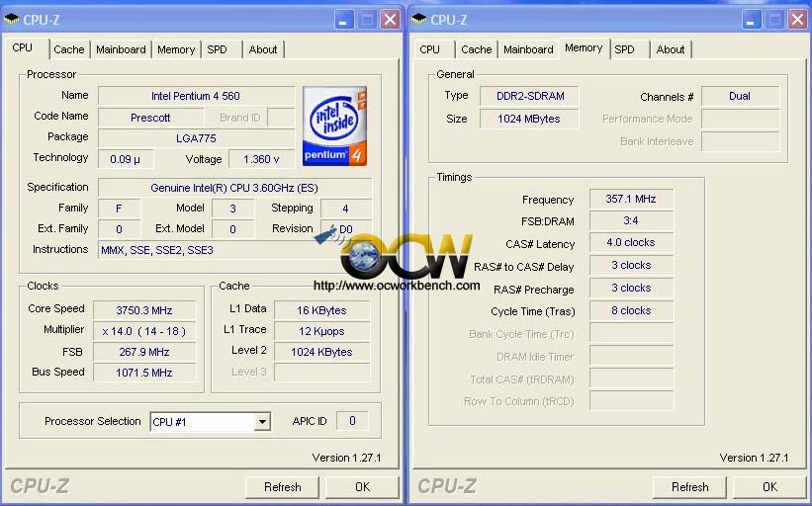Click RAS# Precharge value '3 clocks'

click(x=631, y=288)
